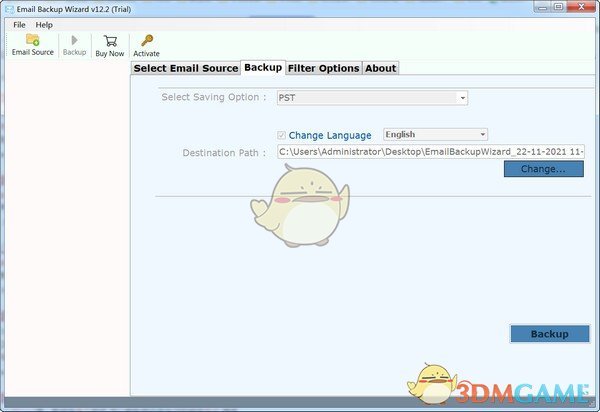Open the Help menu
600x412 pixels.
point(44,25)
